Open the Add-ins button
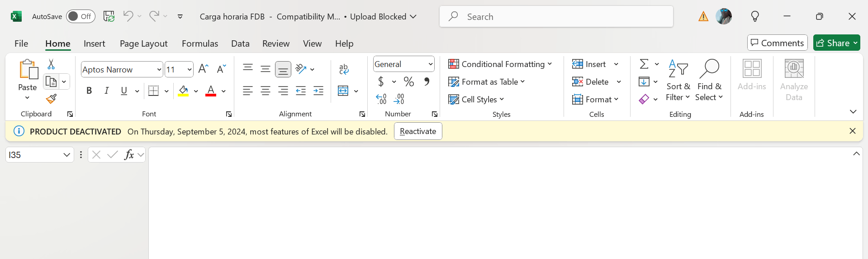868x259 pixels. click(752, 75)
